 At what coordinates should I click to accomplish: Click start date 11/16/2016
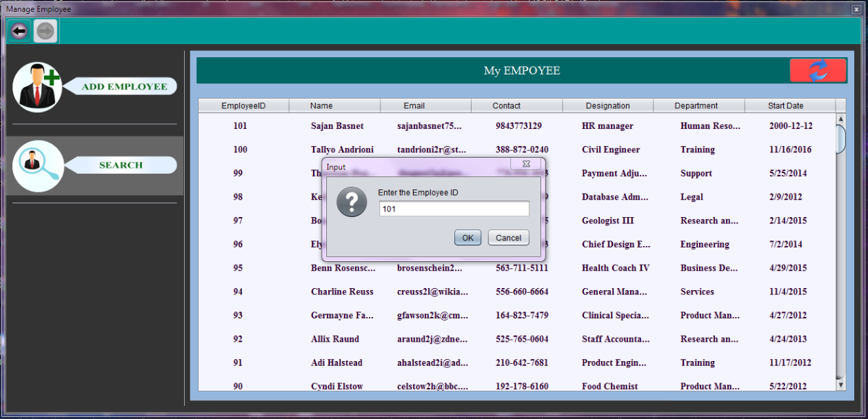tap(790, 150)
